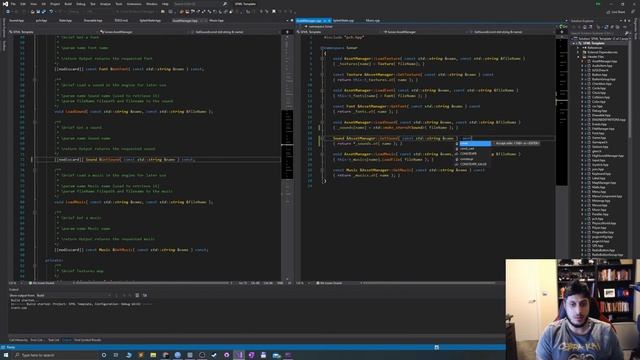
Task: Collapse the Header Files folder
Action: click(x=578, y=57)
